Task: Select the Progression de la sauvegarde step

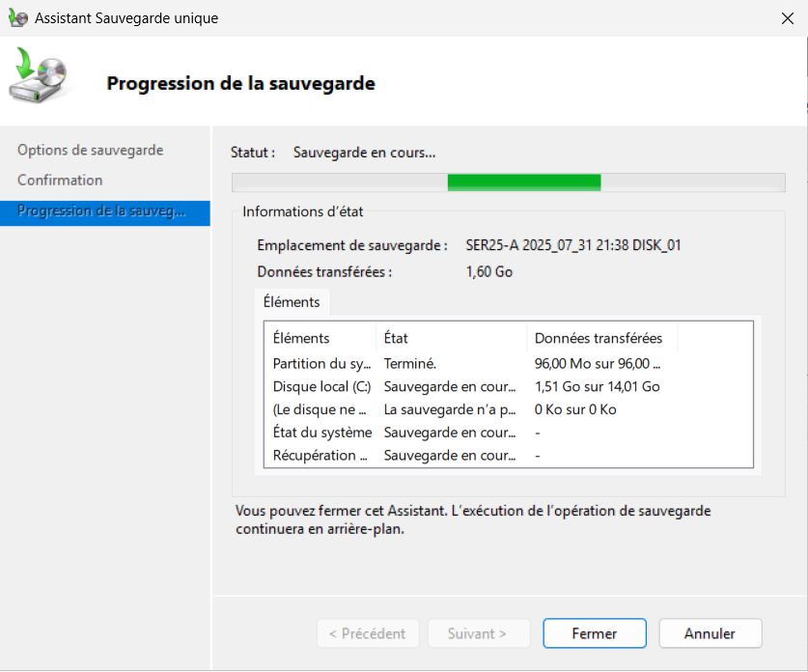Action: point(100,211)
